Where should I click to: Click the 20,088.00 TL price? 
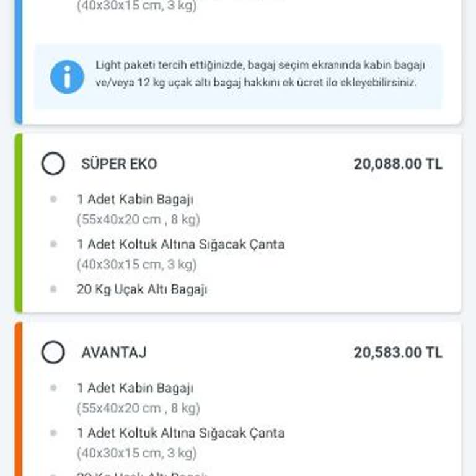pyautogui.click(x=398, y=164)
